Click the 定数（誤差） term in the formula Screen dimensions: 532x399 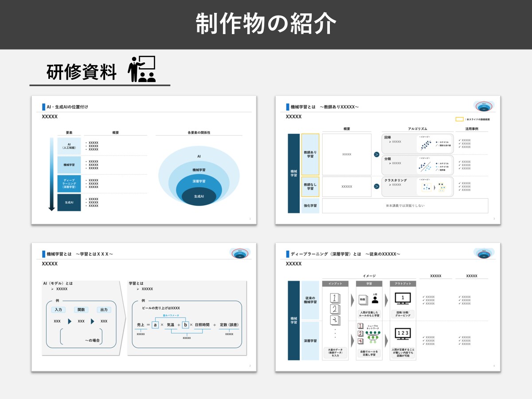pos(229,325)
